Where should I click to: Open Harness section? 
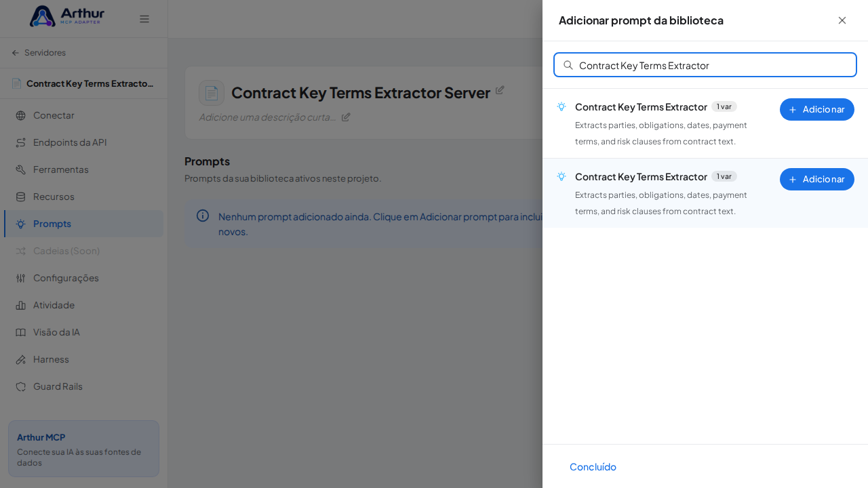(x=83, y=359)
